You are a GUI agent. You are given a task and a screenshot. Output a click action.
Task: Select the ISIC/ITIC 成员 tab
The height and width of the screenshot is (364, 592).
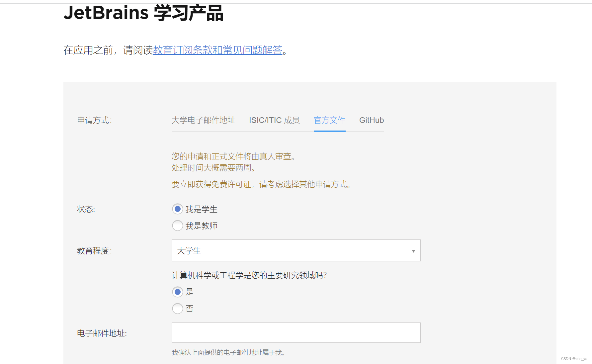(274, 120)
